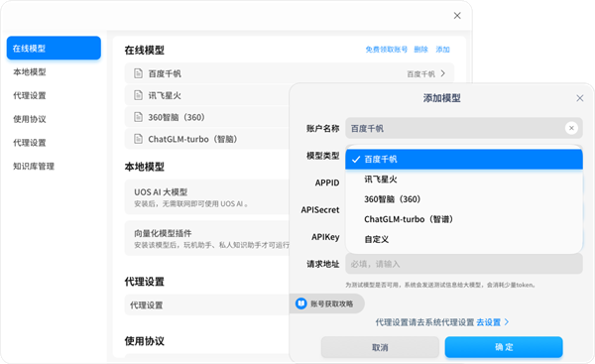Follow the chevron arrow after 去设置
Screen dimensions: 595x364
pos(507,322)
